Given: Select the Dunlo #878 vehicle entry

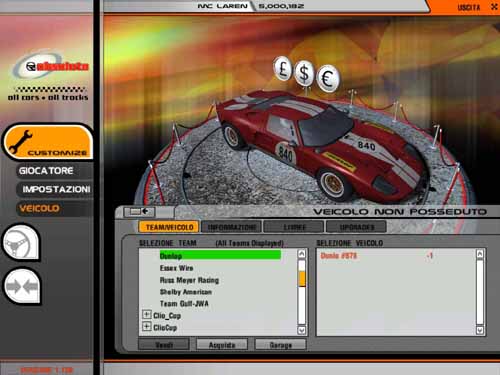Looking at the screenshot, I should [339, 256].
